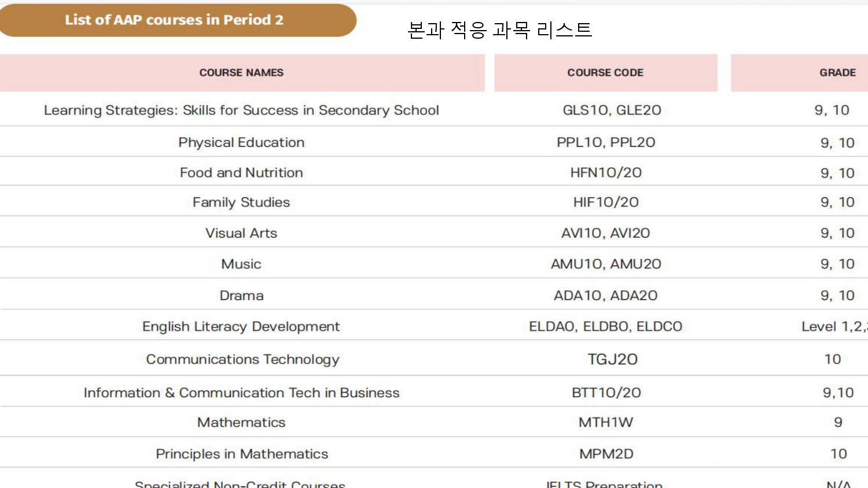This screenshot has width=868, height=488.
Task: Select the Visual Arts course name
Action: [241, 233]
